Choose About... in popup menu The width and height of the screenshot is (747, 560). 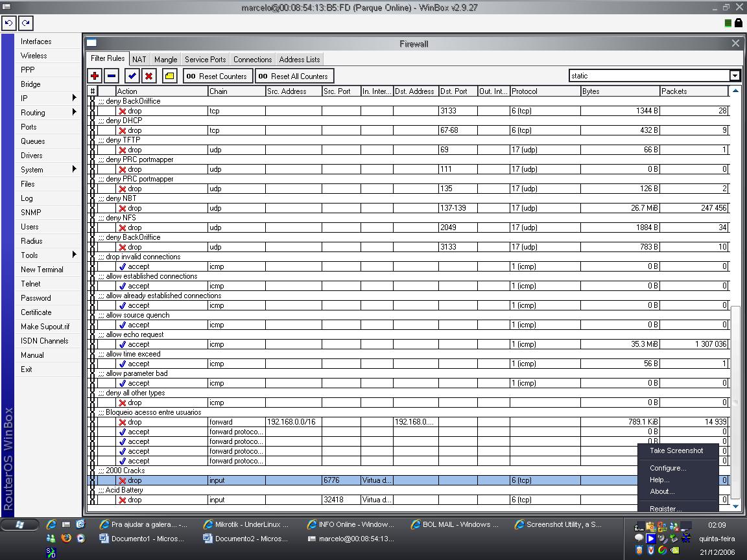(661, 491)
